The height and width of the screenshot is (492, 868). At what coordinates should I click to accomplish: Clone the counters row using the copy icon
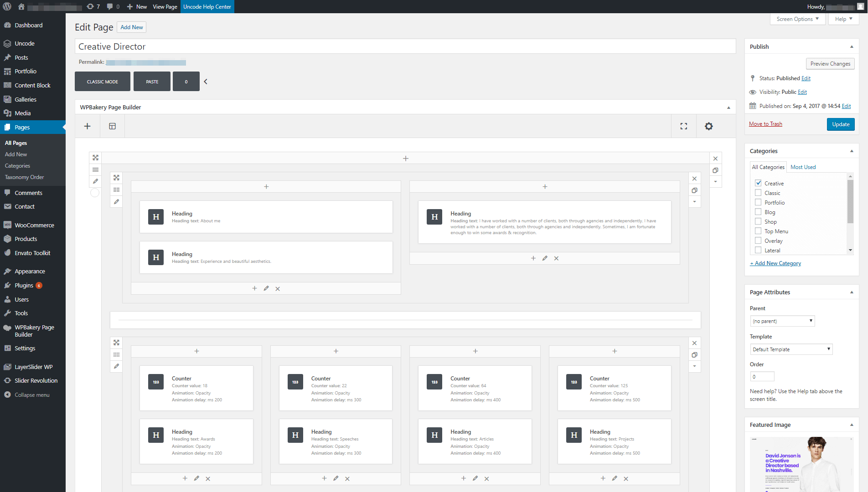tap(694, 355)
